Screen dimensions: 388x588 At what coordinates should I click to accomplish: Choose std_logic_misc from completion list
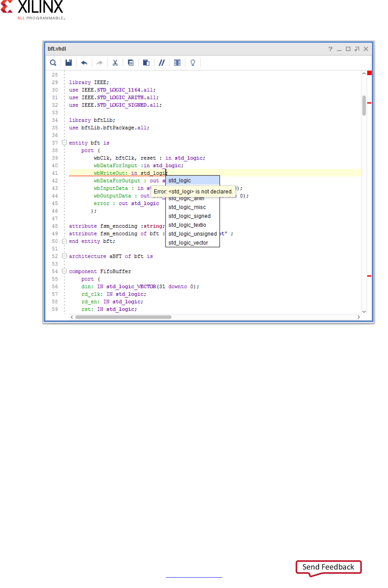click(x=192, y=207)
